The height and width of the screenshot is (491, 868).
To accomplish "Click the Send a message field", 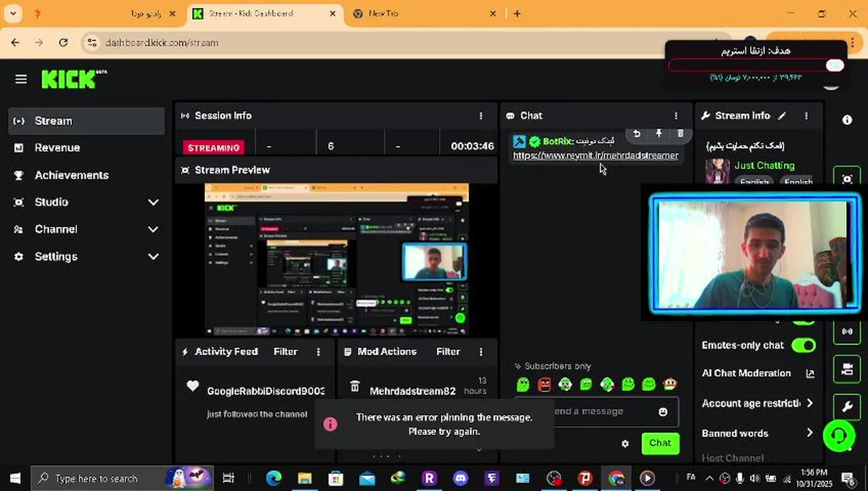I will 597,411.
